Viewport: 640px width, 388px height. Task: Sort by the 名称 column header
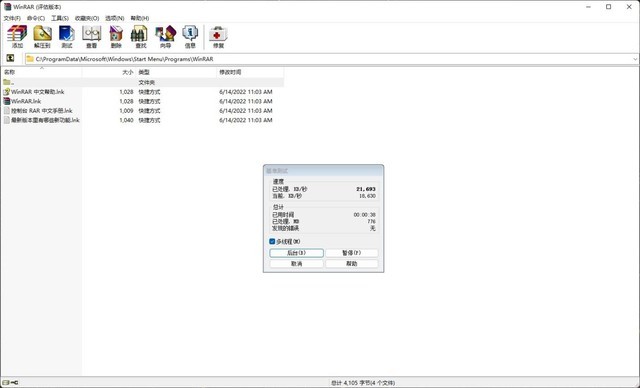[x=41, y=72]
